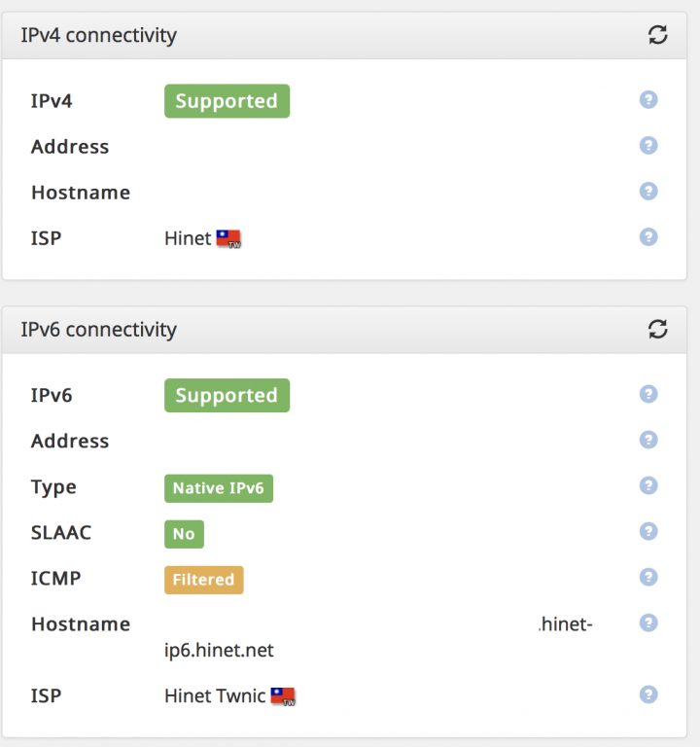The height and width of the screenshot is (747, 700).
Task: Open help for SLAAC row
Action: pyautogui.click(x=648, y=531)
